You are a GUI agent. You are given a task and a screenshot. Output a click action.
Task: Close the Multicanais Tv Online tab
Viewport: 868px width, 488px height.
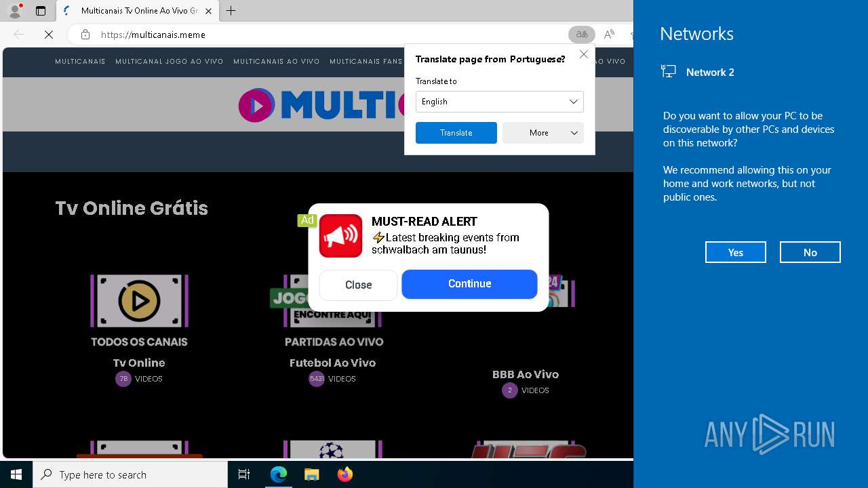208,11
